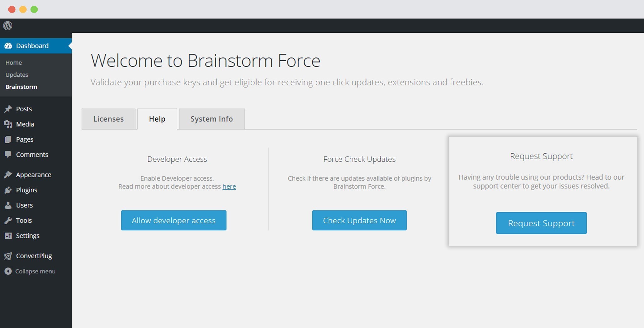Click the WordPress logo icon
This screenshot has width=644, height=328.
click(x=8, y=25)
